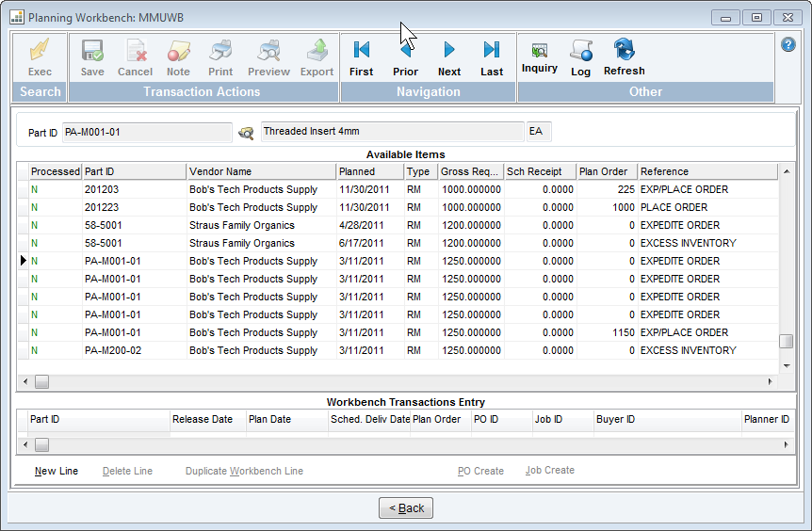Open the Note icon
The height and width of the screenshot is (531, 812).
pyautogui.click(x=178, y=56)
